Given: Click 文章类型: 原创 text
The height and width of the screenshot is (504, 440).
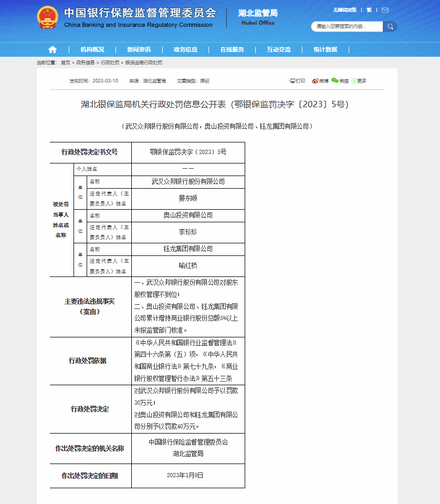Looking at the screenshot, I should pyautogui.click(x=193, y=81).
